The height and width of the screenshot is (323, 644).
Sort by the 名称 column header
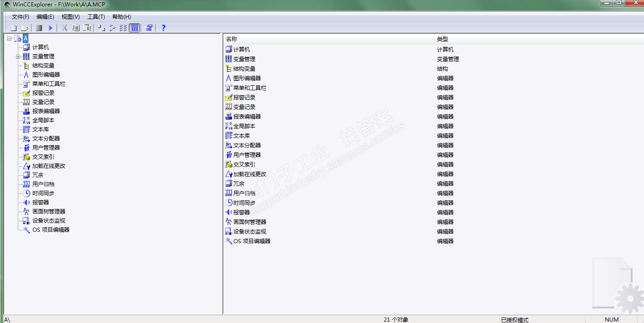click(328, 39)
